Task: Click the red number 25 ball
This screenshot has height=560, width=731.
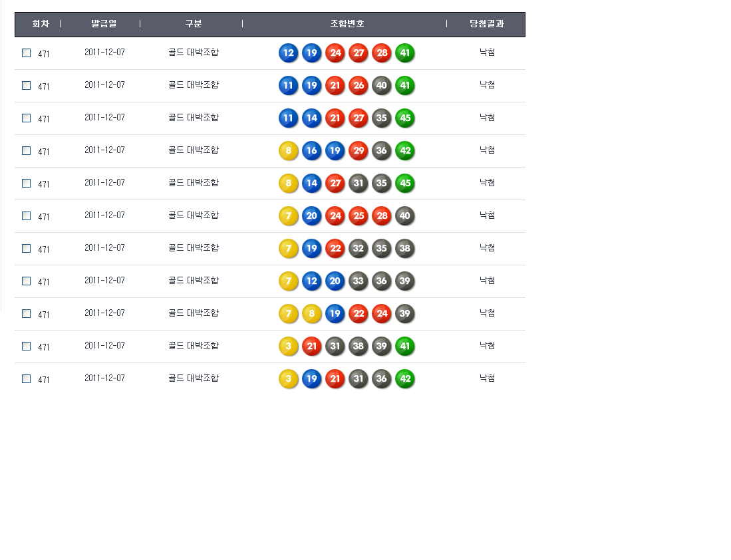Action: pos(358,216)
